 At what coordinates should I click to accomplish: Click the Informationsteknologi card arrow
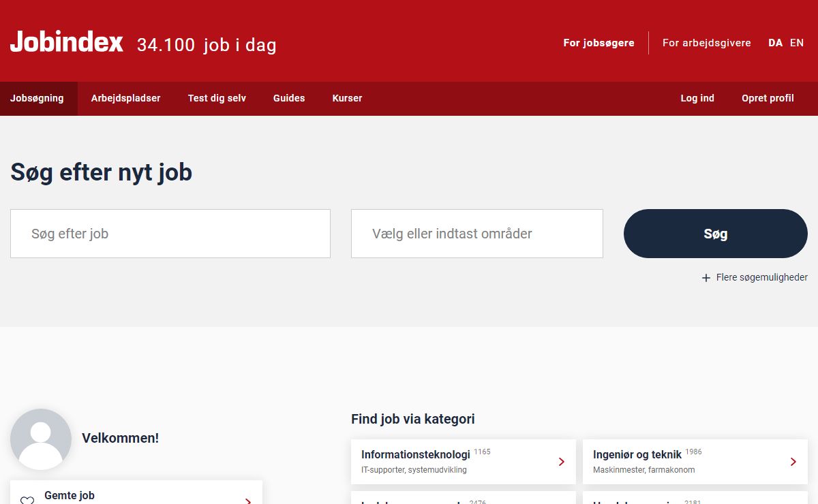tap(562, 462)
